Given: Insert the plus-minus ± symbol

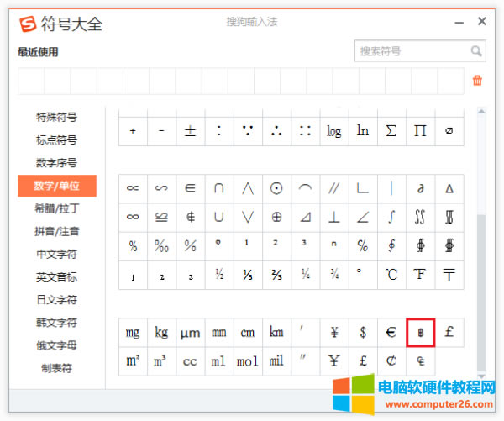Looking at the screenshot, I should [x=190, y=131].
